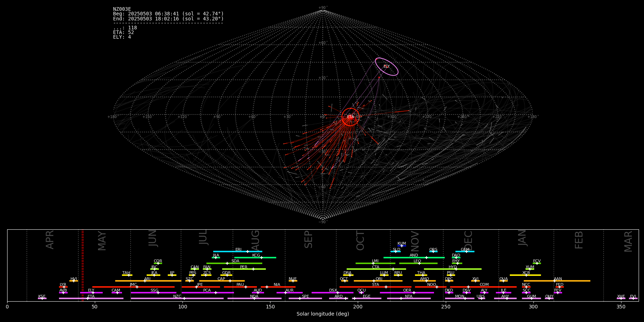Select the AUG month label on the timeline
Viewport: 644px width, 322px height.
(255, 241)
